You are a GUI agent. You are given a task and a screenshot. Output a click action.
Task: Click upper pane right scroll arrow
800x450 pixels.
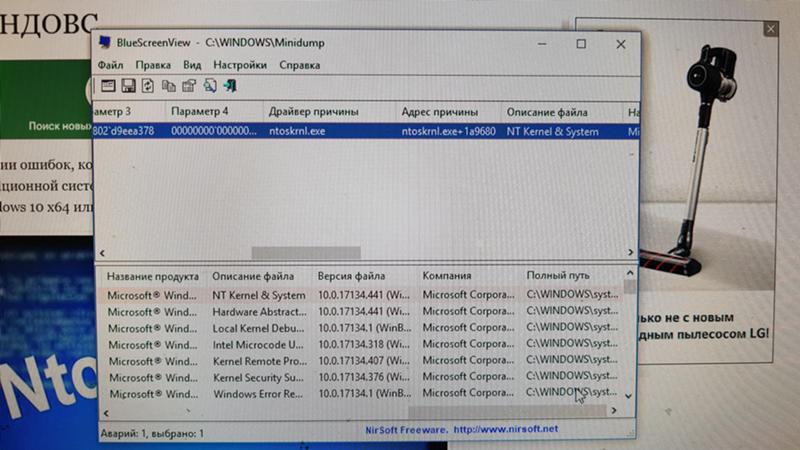(631, 252)
